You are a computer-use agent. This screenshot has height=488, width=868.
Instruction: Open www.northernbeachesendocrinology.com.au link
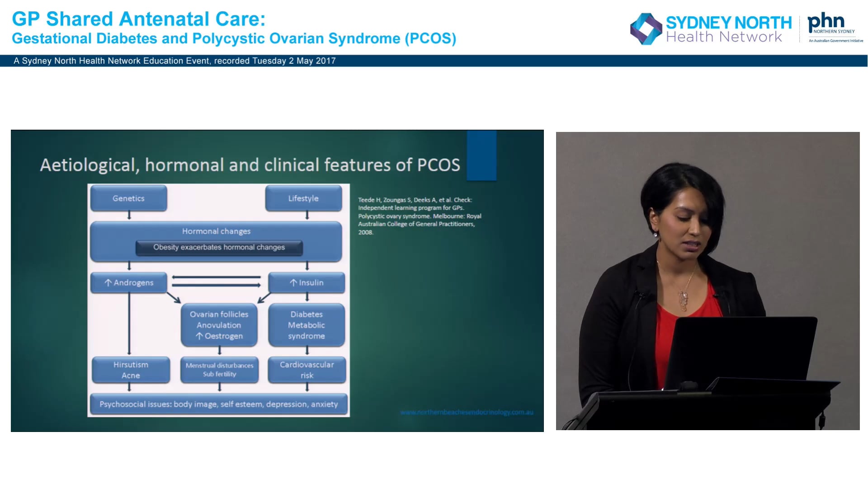point(467,412)
